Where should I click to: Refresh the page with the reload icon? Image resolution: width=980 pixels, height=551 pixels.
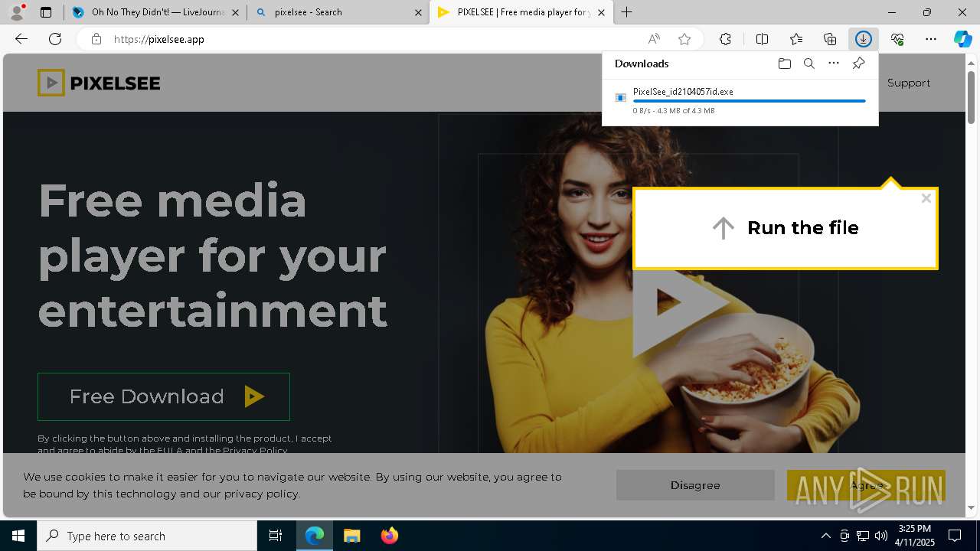55,39
